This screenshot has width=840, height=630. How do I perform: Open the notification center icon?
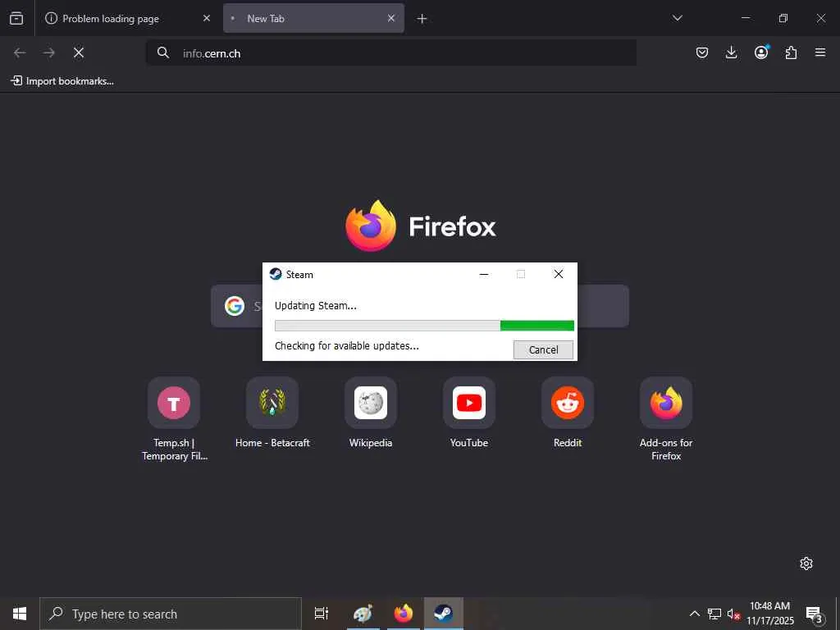click(815, 614)
